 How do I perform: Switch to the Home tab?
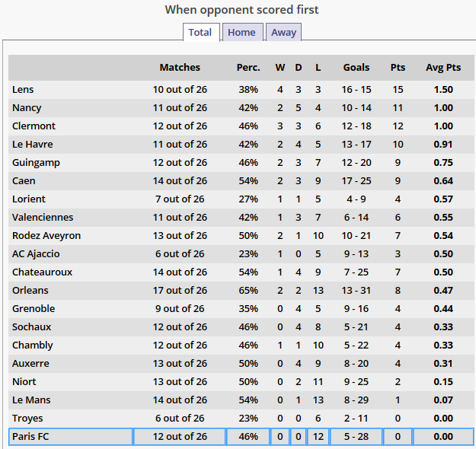coord(241,32)
